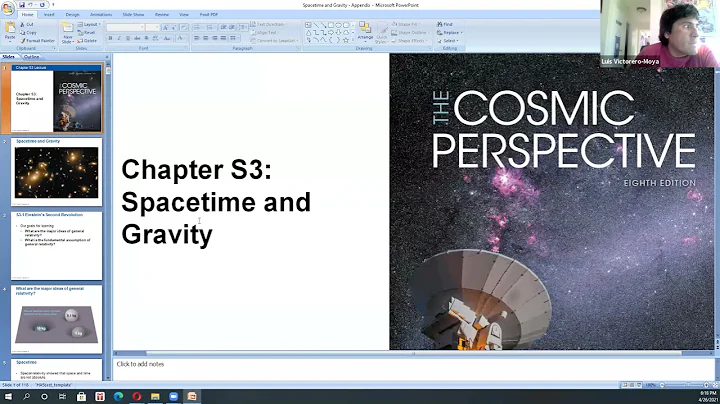Image resolution: width=720 pixels, height=404 pixels.
Task: Open Microsoft Edge from taskbar
Action: point(118,396)
